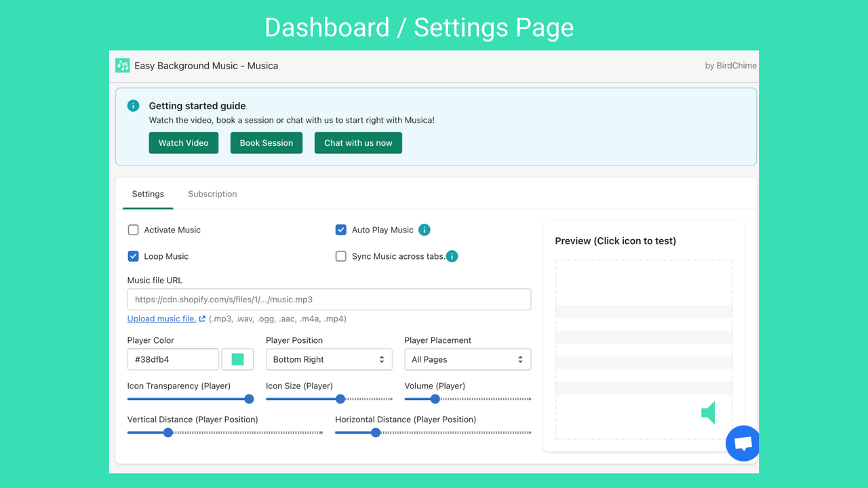
Task: Expand the All Pages placement selector
Action: pos(467,359)
